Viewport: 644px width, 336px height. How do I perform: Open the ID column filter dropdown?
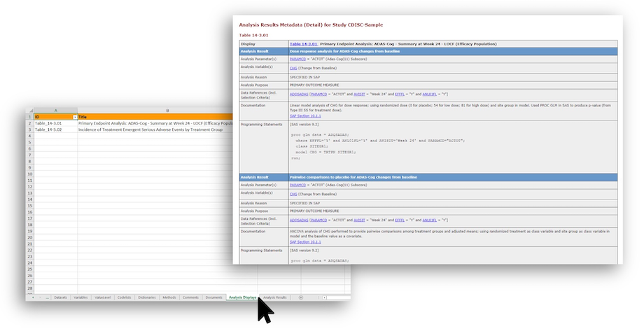pyautogui.click(x=75, y=117)
